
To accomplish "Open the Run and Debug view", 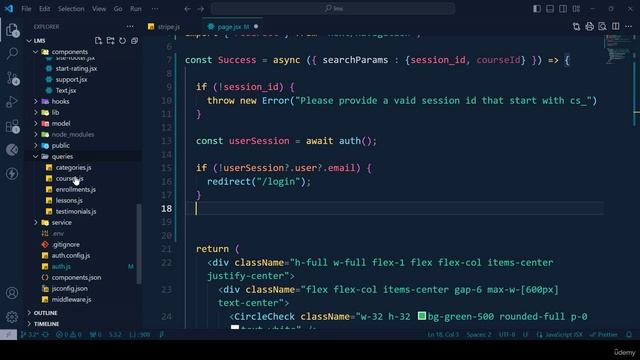I will click(x=12, y=102).
